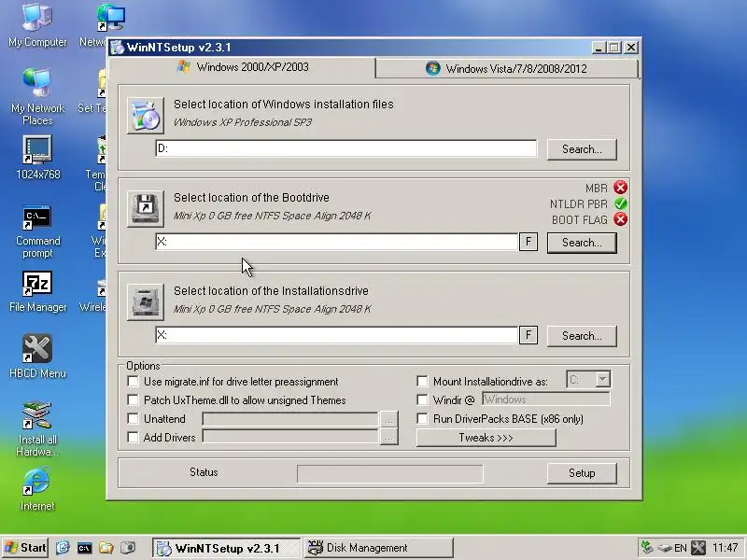Screen dimensions: 747x560
Task: Open My Network Places desktop icon
Action: point(37,97)
